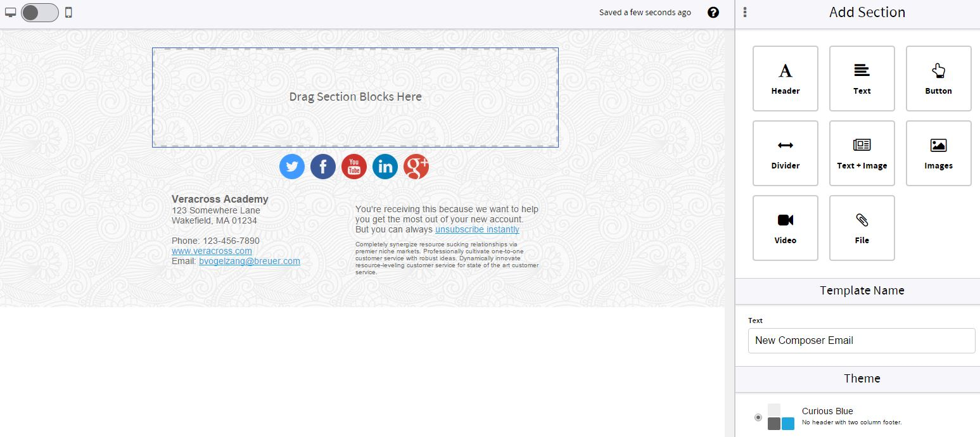Add a Divider section block
Viewport: 980px width, 437px height.
click(785, 153)
